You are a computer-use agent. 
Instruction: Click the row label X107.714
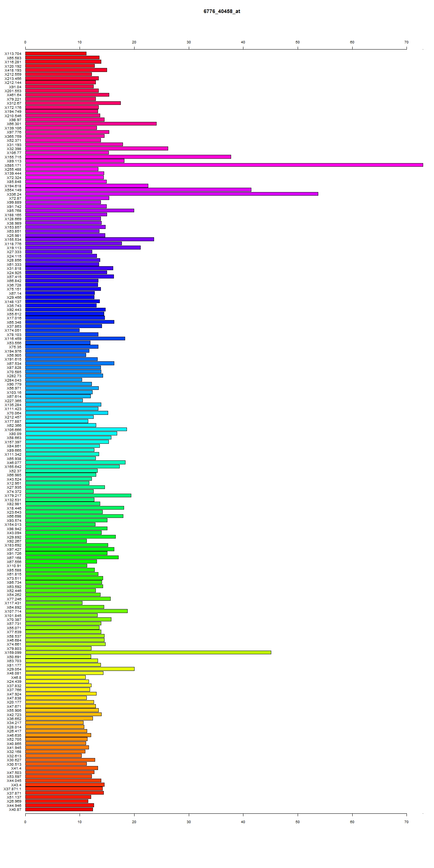click(x=13, y=611)
